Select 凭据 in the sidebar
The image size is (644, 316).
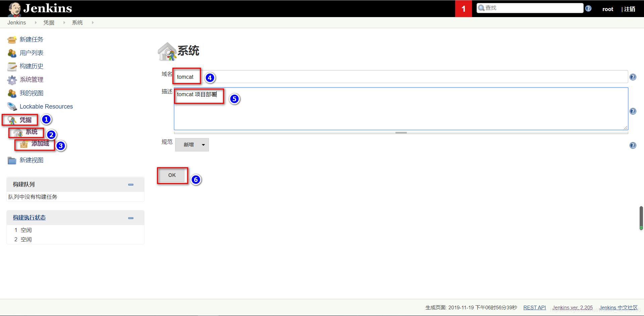click(25, 120)
